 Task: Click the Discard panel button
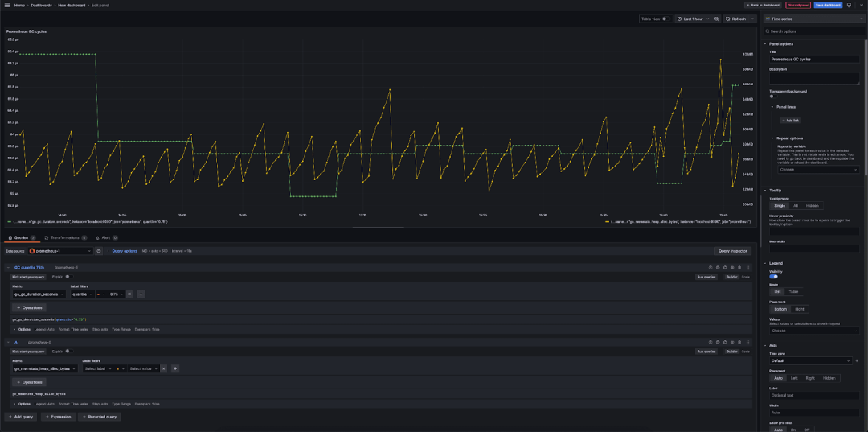click(798, 5)
